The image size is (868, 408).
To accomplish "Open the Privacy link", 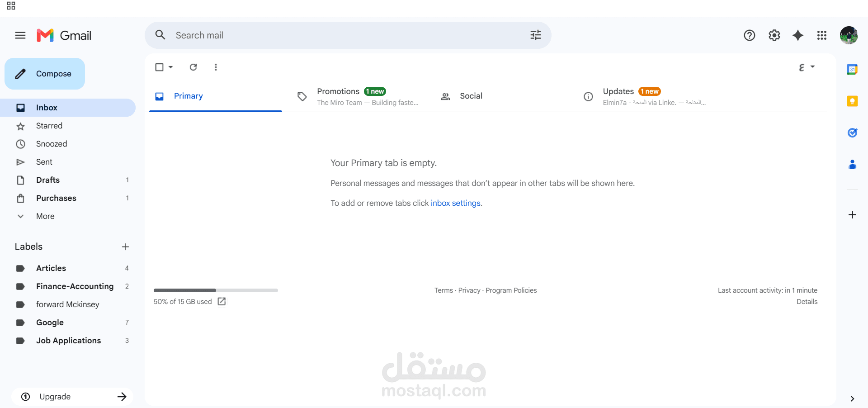I will click(x=469, y=290).
